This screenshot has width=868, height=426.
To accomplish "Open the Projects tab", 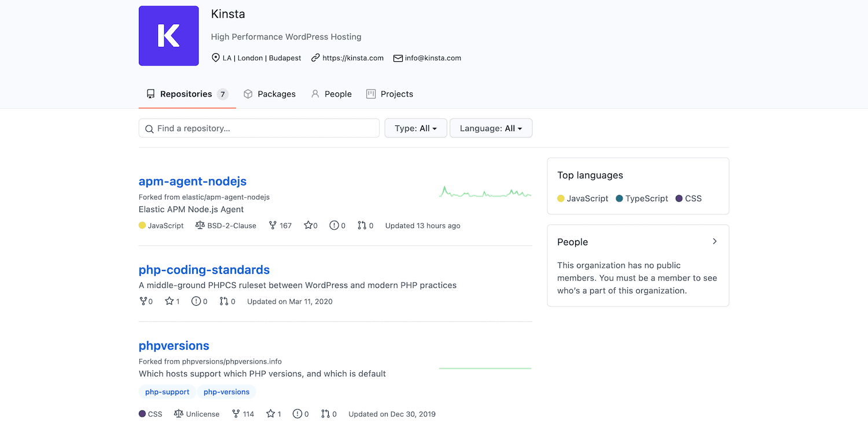I will click(389, 94).
